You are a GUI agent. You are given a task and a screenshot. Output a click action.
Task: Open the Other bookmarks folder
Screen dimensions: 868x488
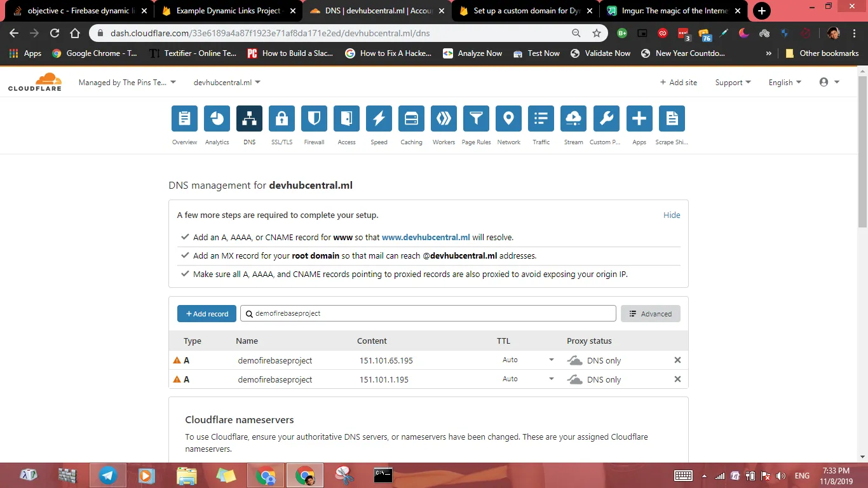click(822, 53)
